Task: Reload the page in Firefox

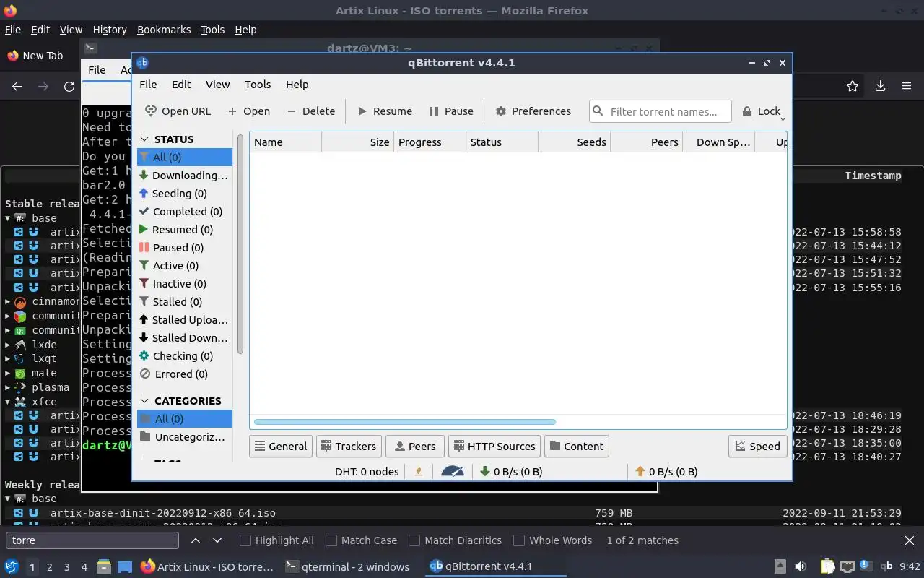Action: (x=69, y=86)
